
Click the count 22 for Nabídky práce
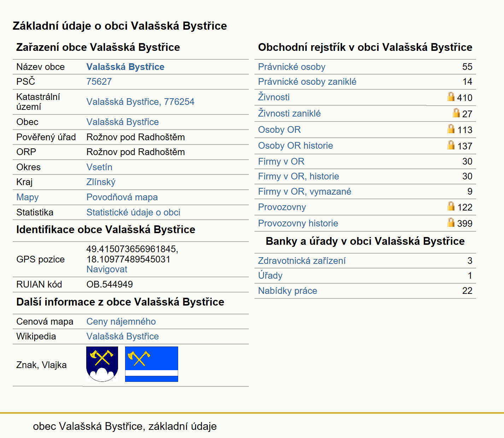point(467,291)
